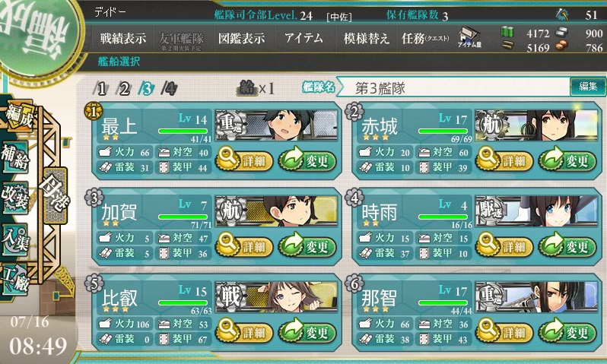Open the アイテム屋 item shop icon
The image size is (607, 364).
tap(469, 38)
